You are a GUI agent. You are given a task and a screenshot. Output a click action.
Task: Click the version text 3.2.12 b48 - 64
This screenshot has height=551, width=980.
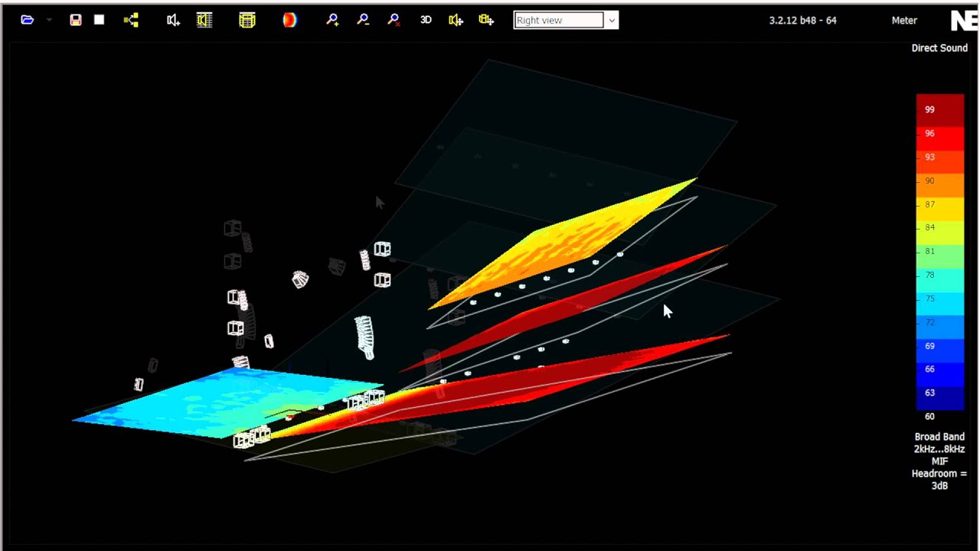[x=802, y=21]
